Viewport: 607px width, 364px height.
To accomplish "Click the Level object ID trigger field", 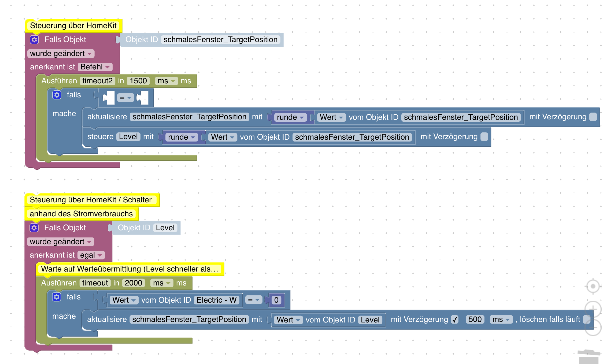I will pos(165,228).
